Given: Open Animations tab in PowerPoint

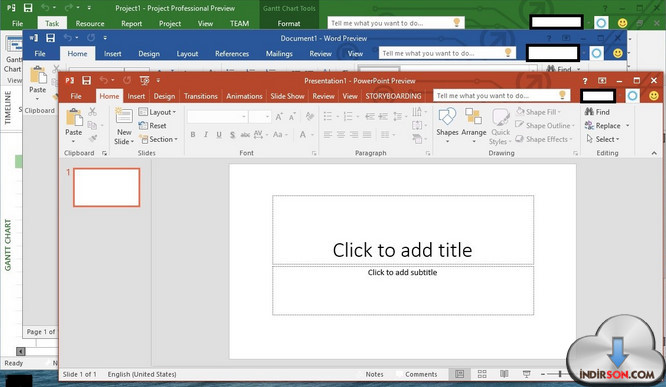Looking at the screenshot, I should click(244, 96).
